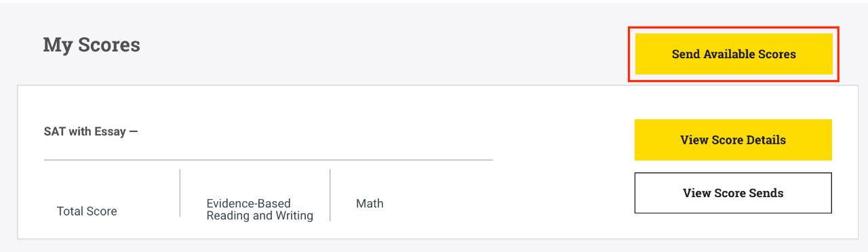Click the Math score label
Screen dimensions: 868x252
pyautogui.click(x=370, y=203)
